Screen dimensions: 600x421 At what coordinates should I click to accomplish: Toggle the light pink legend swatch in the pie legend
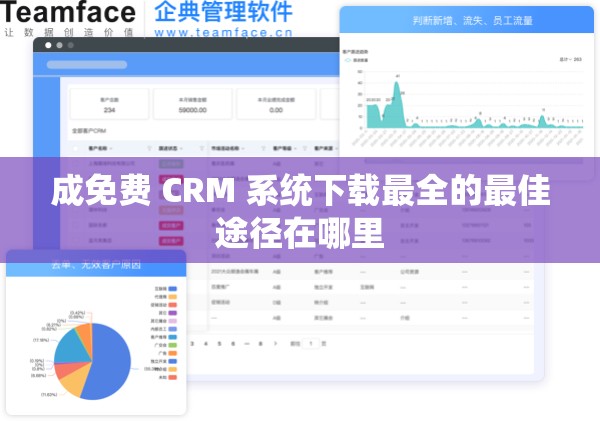pyautogui.click(x=173, y=321)
